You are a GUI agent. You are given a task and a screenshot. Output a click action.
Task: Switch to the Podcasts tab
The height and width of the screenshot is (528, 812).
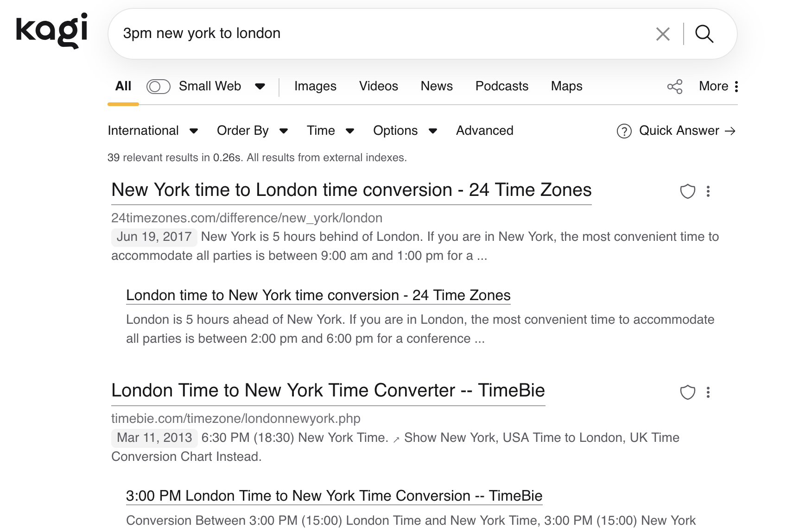click(x=501, y=86)
